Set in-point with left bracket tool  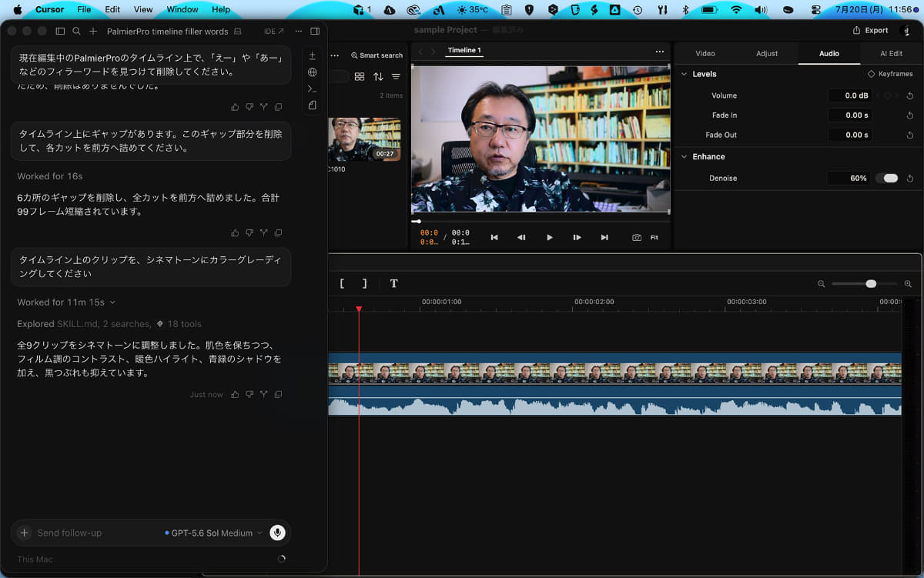pyautogui.click(x=342, y=283)
